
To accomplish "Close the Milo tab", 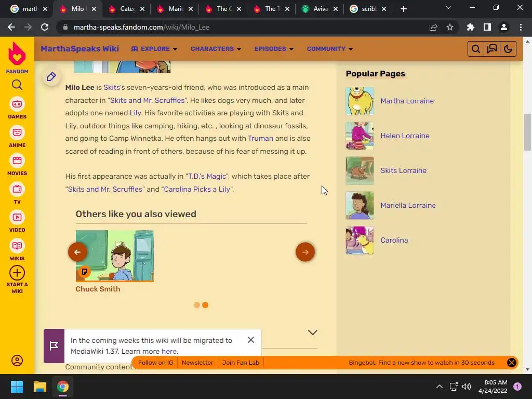I will (94, 9).
